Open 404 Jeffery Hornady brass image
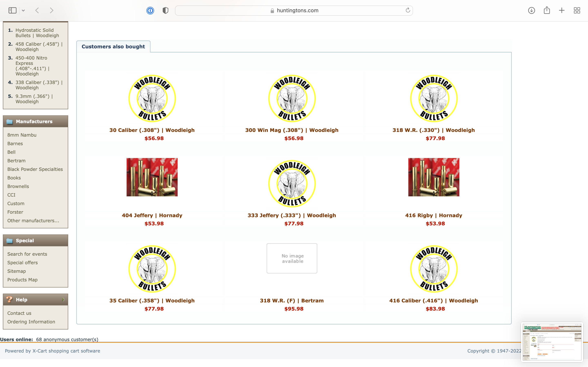The height and width of the screenshot is (367, 588). click(152, 177)
